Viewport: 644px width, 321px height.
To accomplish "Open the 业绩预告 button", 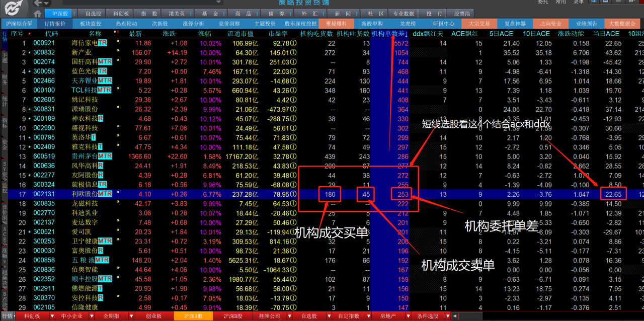I will tap(587, 23).
